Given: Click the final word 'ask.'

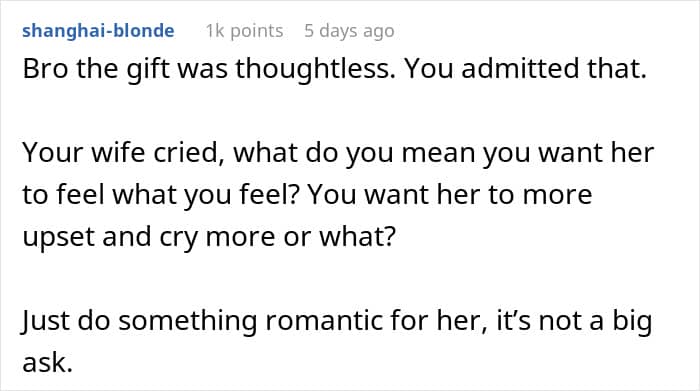Looking at the screenshot, I should [47, 362].
